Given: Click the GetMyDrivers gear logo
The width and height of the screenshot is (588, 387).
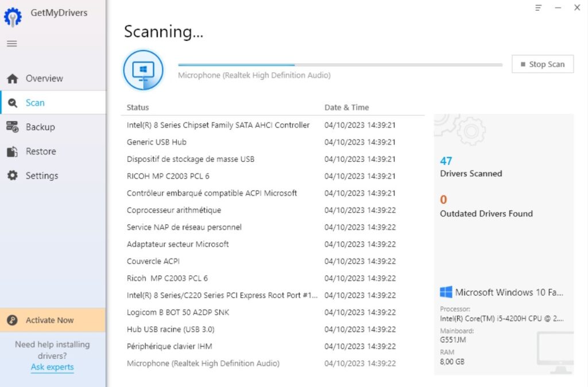Looking at the screenshot, I should point(13,17).
